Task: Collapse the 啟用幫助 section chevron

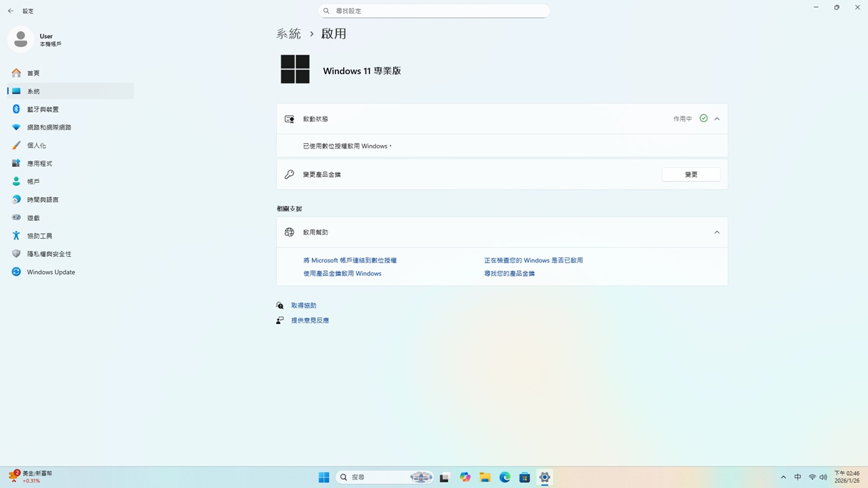Action: point(717,232)
